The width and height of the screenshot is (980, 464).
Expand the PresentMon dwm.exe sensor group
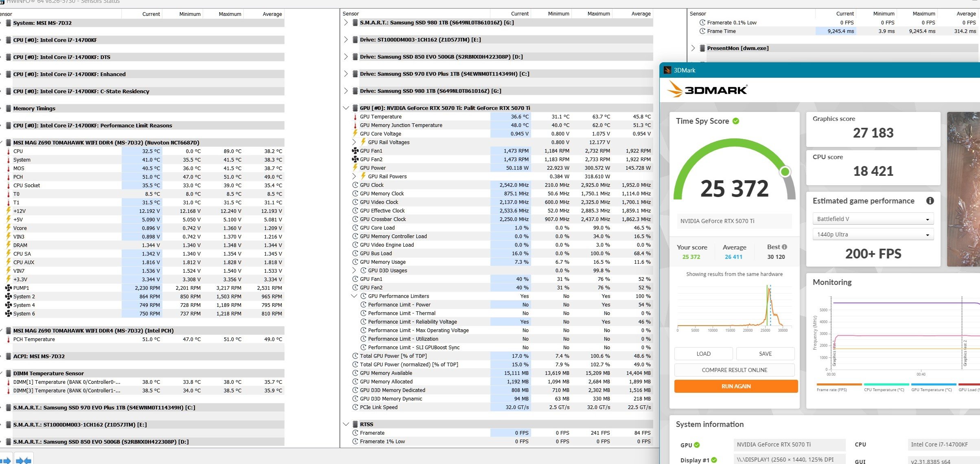coord(693,48)
